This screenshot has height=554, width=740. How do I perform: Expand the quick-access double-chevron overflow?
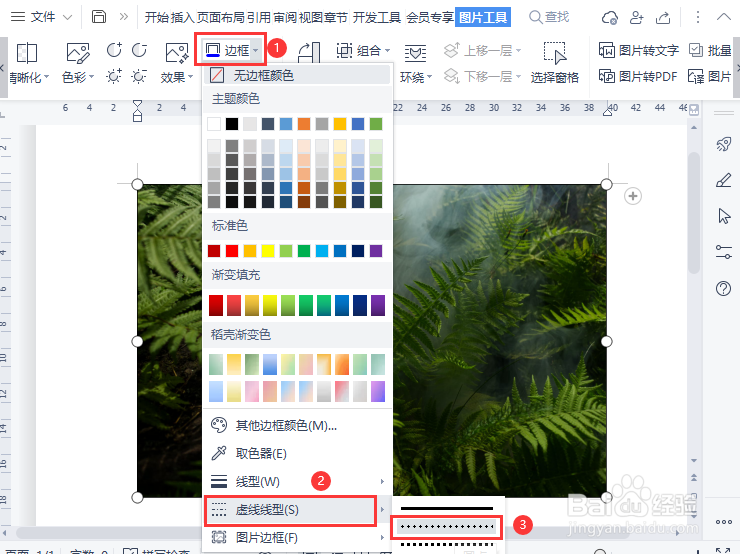pyautogui.click(x=124, y=17)
